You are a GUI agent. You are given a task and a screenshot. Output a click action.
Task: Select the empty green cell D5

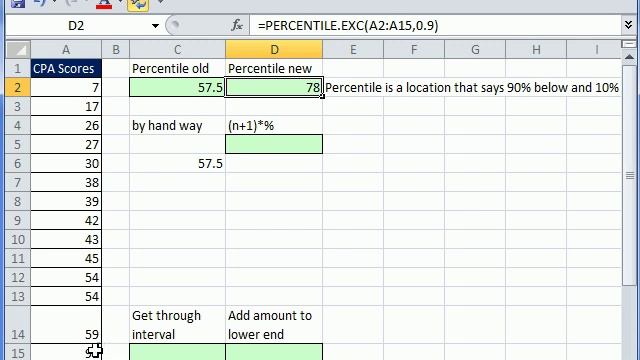(274, 144)
